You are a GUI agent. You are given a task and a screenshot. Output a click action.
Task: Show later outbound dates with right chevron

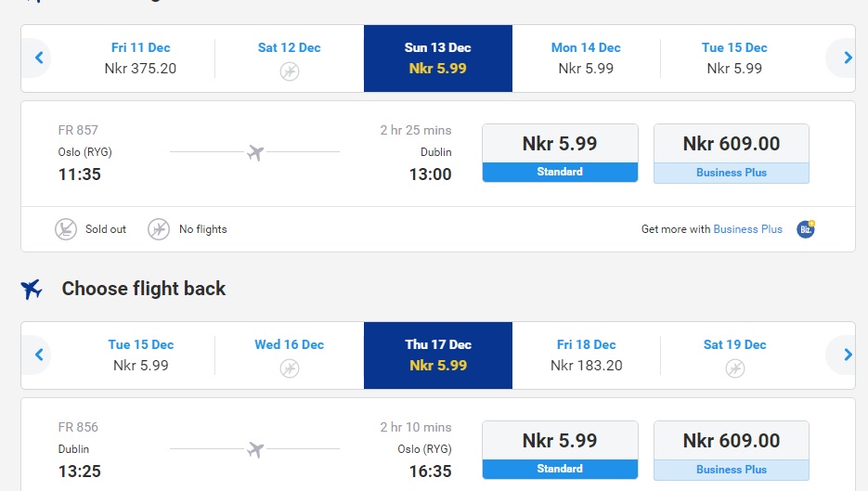pyautogui.click(x=848, y=58)
